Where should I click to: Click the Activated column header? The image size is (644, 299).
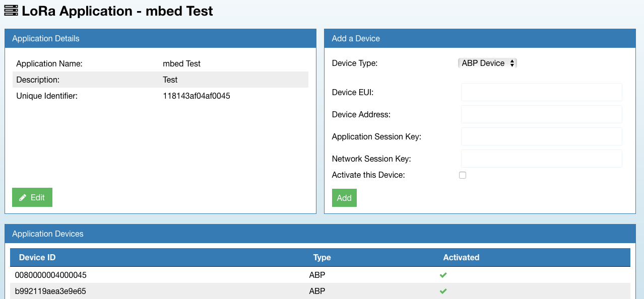[461, 257]
